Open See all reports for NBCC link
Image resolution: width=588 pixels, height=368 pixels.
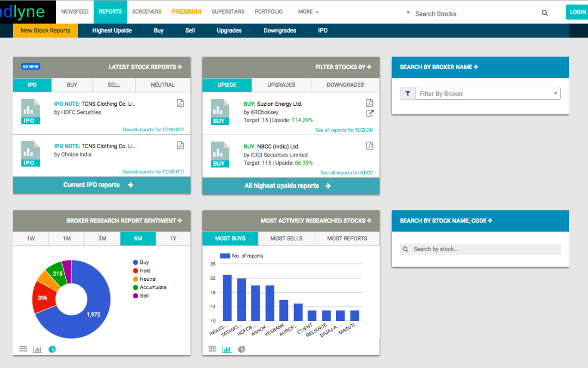point(347,173)
